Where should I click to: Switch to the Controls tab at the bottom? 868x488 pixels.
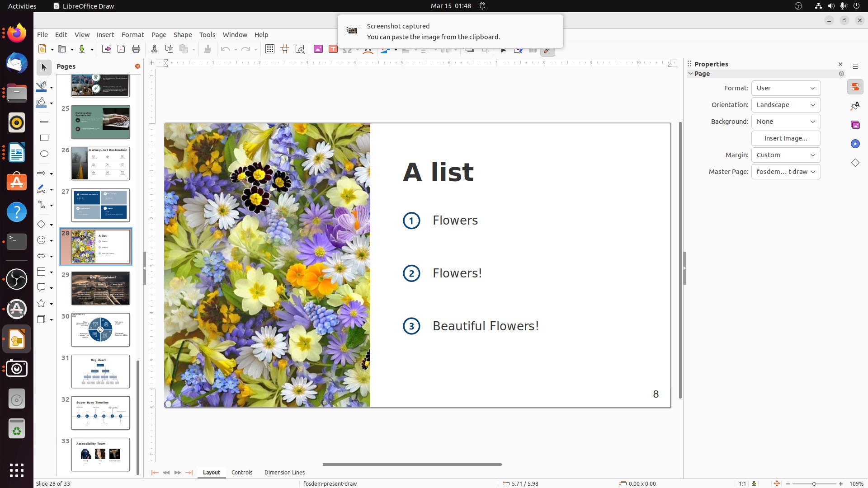(x=242, y=472)
